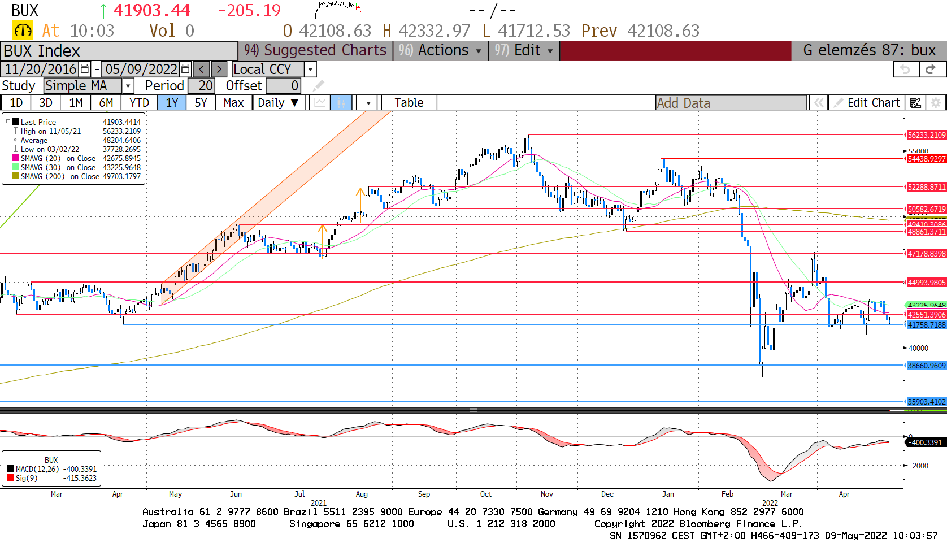Open the 97) Edit menu
This screenshot has height=560, width=947.
coord(524,50)
